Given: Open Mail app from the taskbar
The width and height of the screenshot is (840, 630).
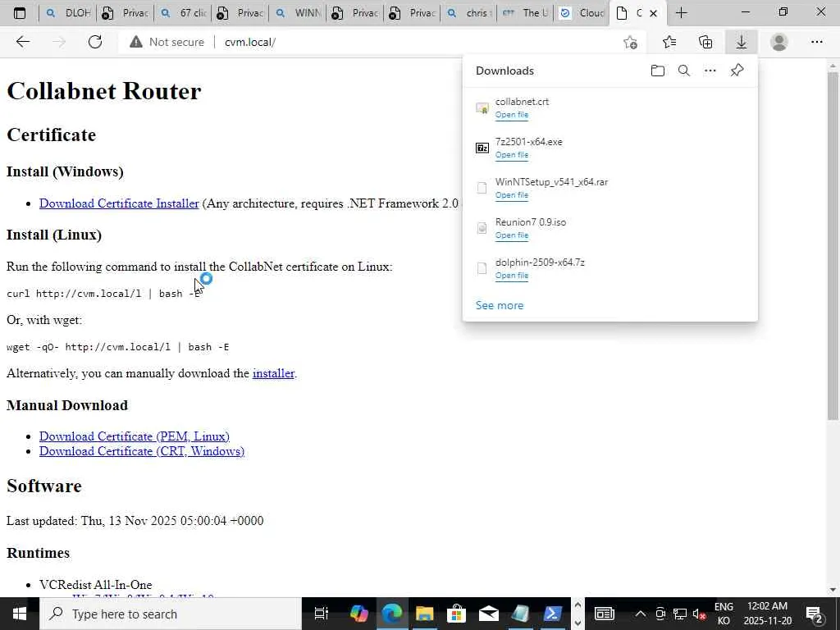Looking at the screenshot, I should pos(489,614).
